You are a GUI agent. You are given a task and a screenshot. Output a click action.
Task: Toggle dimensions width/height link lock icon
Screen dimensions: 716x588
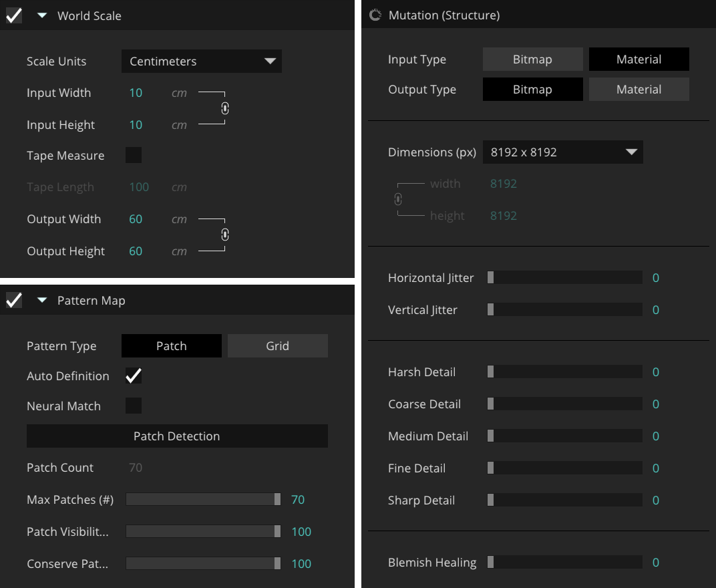tap(398, 199)
